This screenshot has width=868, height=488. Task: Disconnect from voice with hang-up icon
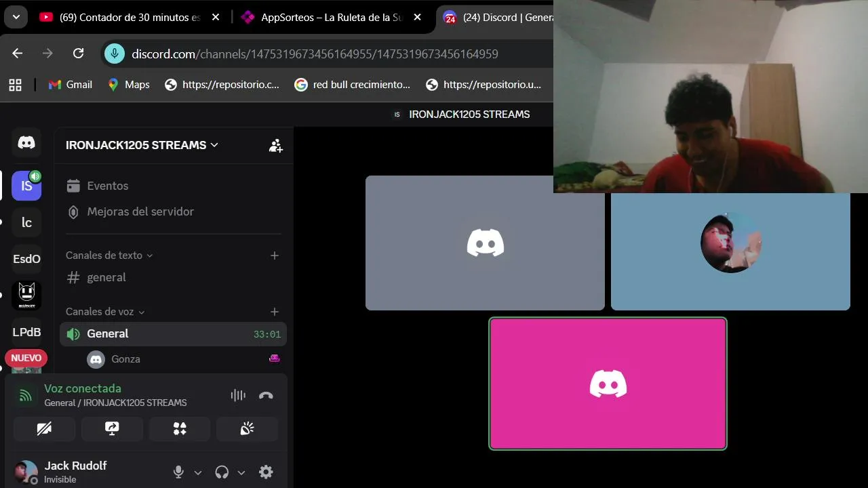coord(266,396)
